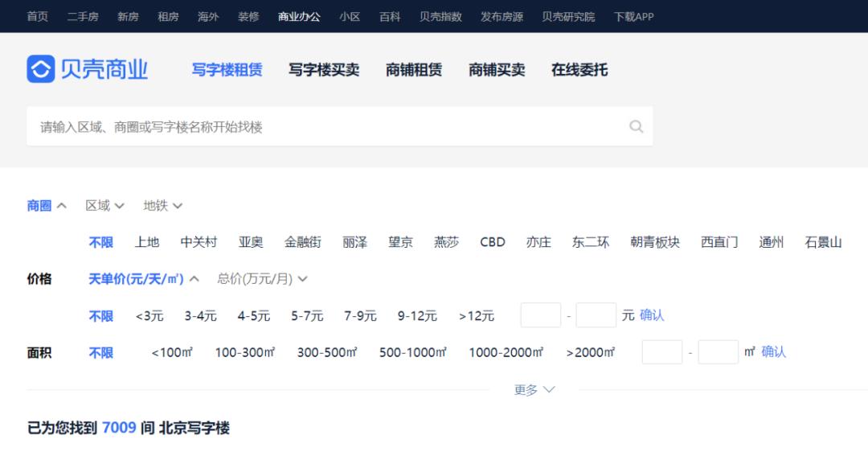Image resolution: width=868 pixels, height=452 pixels.
Task: Switch to 写字楼租赁 tab
Action: tap(227, 70)
